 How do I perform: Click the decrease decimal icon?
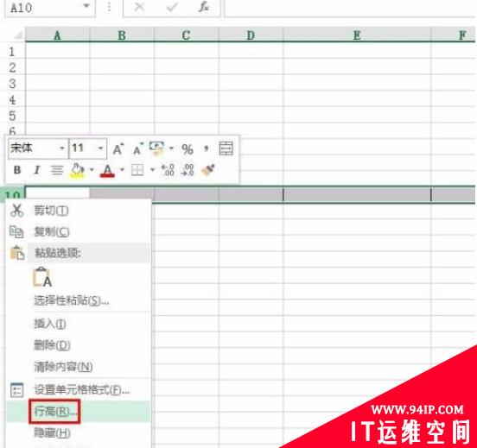click(x=188, y=170)
